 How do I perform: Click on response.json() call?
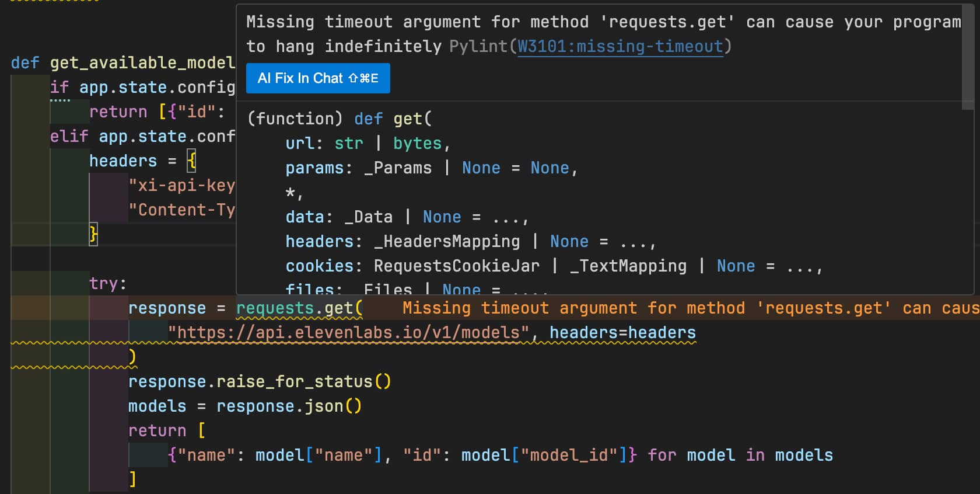289,406
